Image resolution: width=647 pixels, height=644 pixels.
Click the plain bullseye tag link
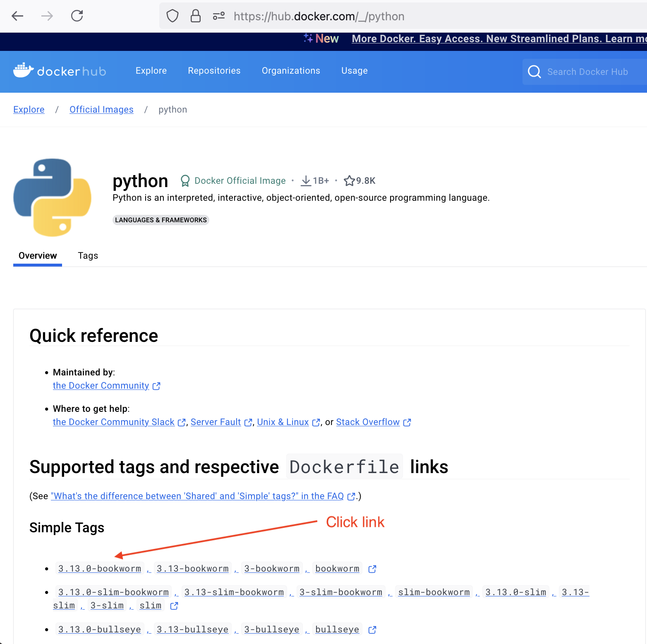click(337, 630)
